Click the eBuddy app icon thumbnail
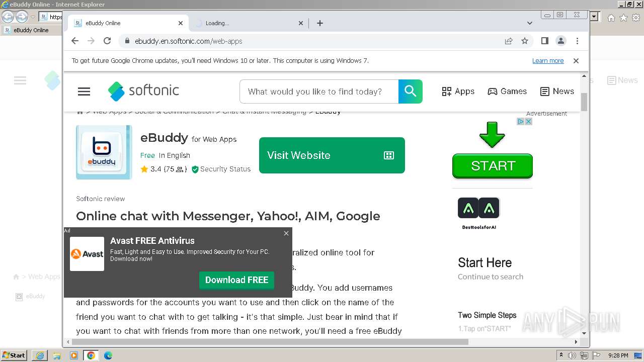The height and width of the screenshot is (362, 644). [104, 152]
